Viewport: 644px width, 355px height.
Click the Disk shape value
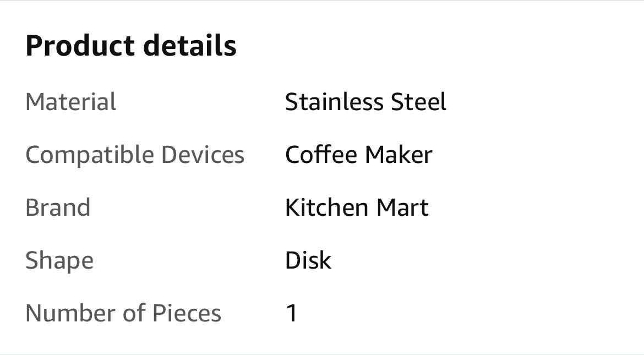(x=308, y=260)
